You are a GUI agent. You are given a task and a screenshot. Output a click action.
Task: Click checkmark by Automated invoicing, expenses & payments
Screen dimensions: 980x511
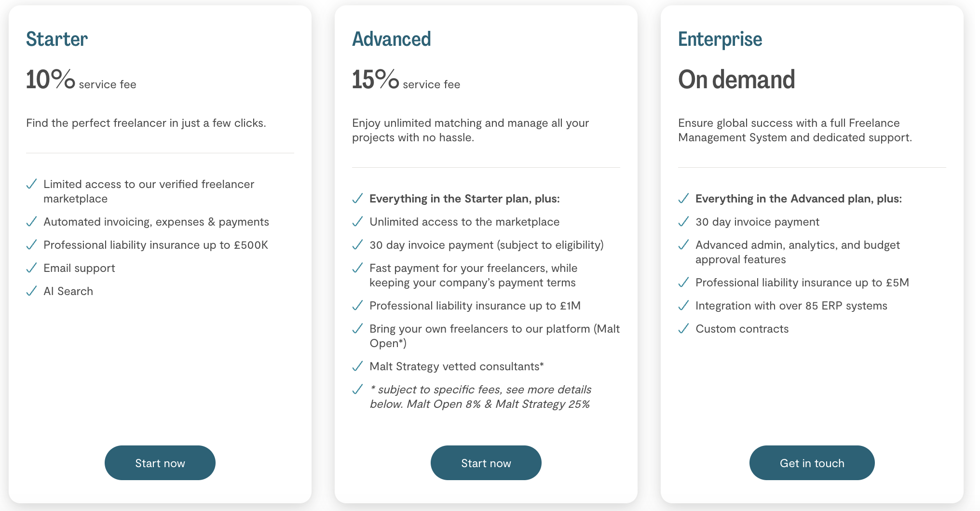pos(32,222)
